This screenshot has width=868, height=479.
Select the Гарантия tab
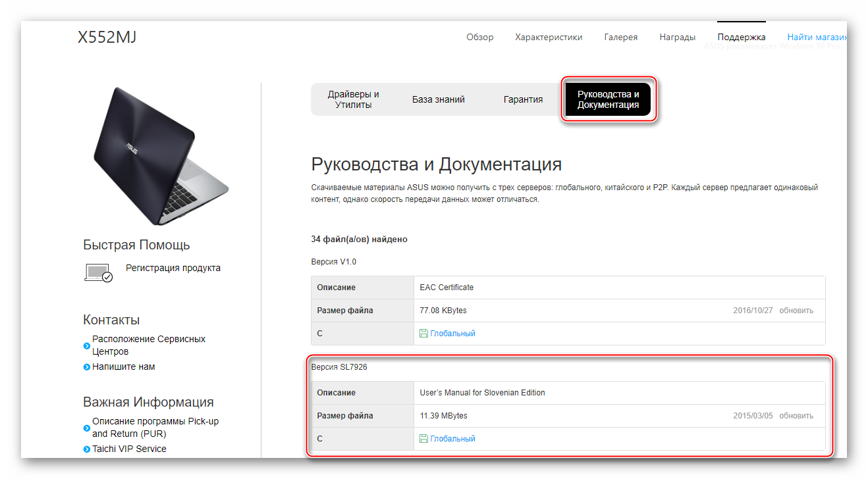[x=523, y=99]
